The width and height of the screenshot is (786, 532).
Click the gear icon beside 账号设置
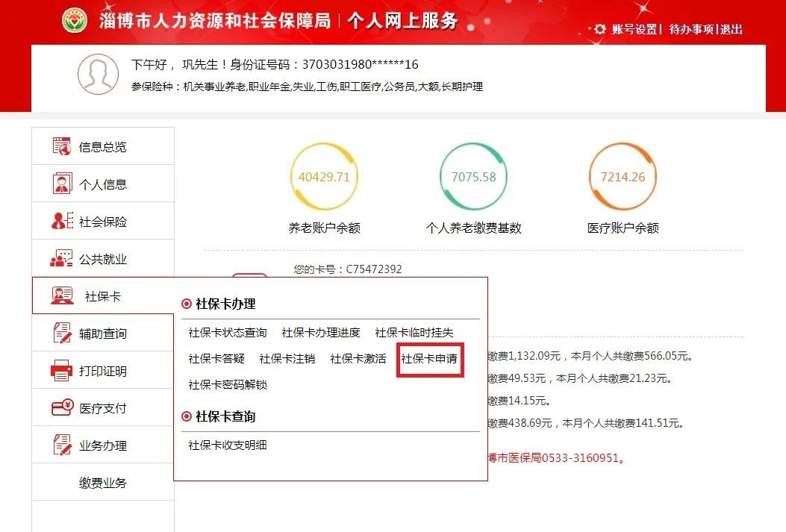click(x=599, y=29)
